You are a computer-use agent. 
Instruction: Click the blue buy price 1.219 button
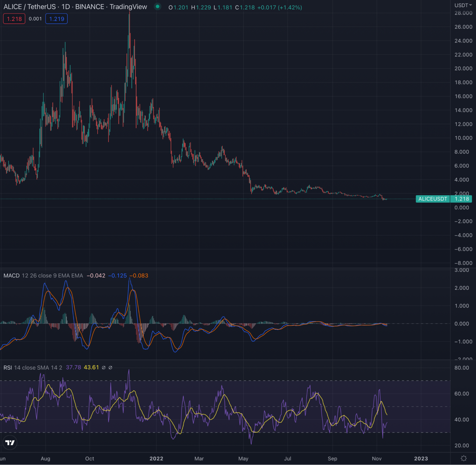tap(56, 19)
